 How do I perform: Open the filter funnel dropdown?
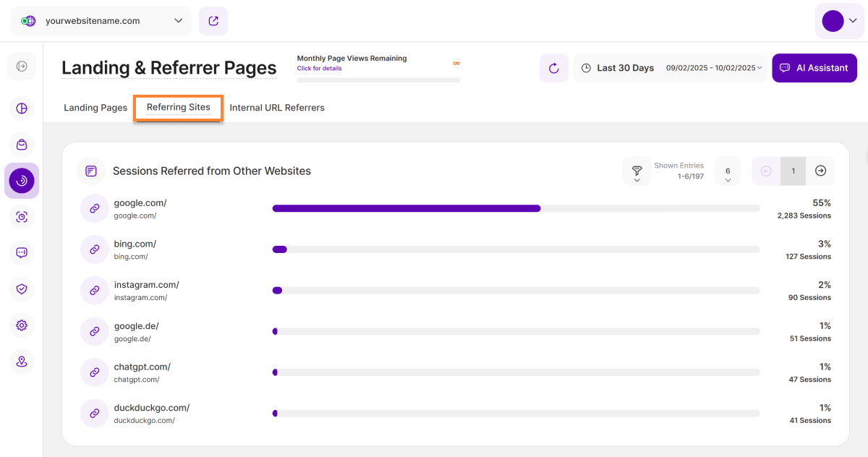click(637, 171)
